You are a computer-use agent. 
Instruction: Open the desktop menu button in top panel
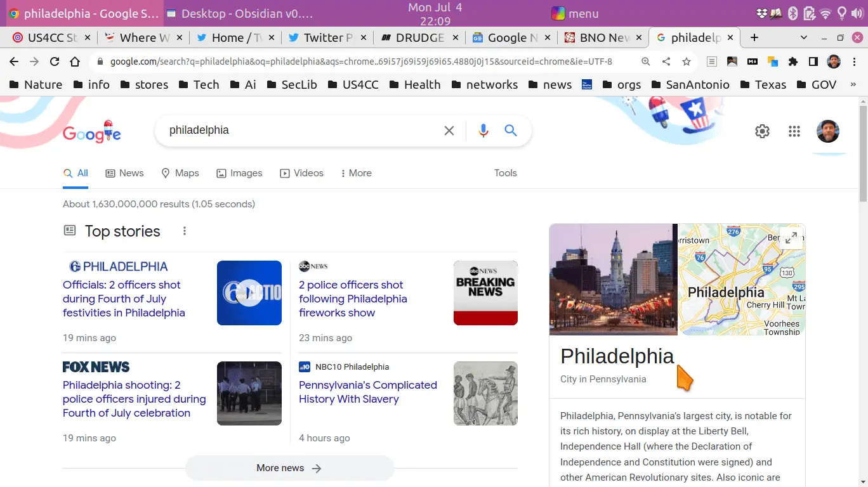coord(575,13)
